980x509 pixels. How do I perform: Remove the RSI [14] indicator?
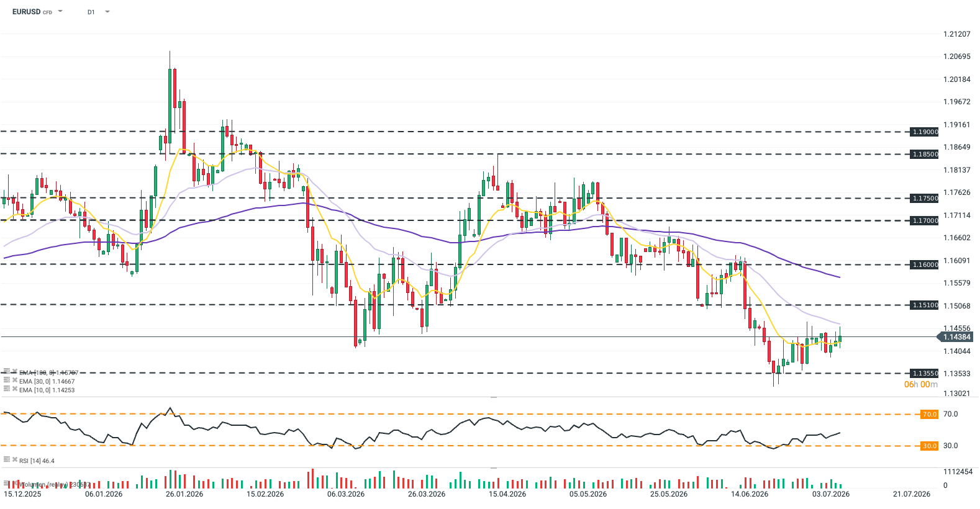pos(15,459)
